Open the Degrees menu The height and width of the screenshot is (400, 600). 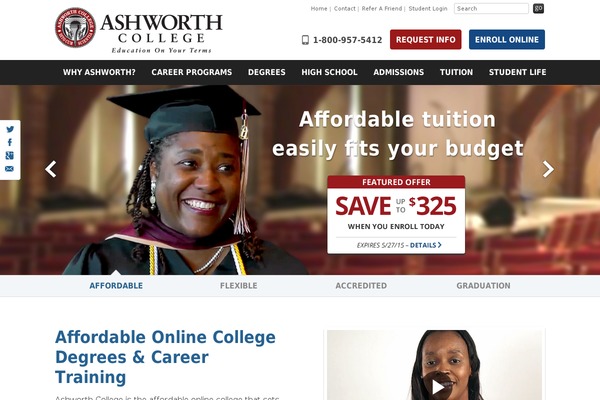266,72
